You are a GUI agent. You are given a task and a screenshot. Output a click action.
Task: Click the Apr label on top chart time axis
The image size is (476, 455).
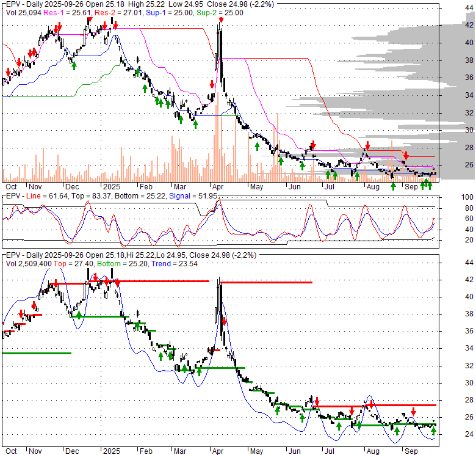pos(218,187)
